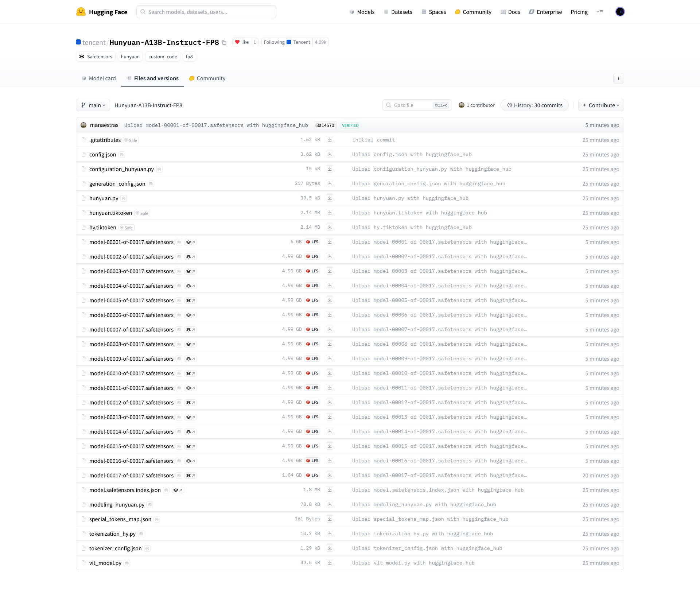Open the Hugging Face logo home

(102, 12)
